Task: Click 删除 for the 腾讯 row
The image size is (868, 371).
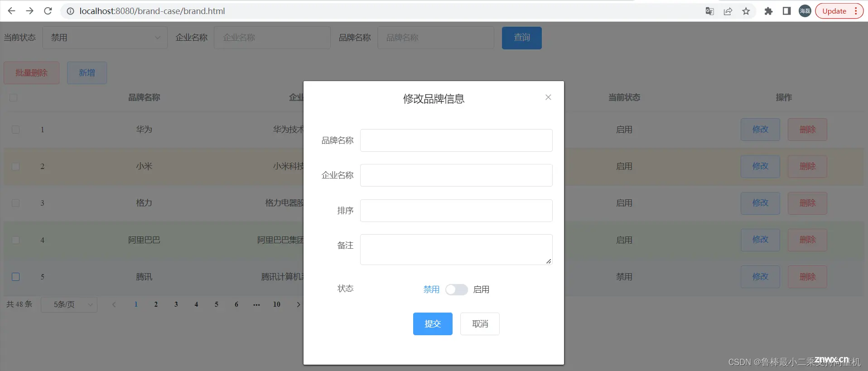Action: (807, 277)
